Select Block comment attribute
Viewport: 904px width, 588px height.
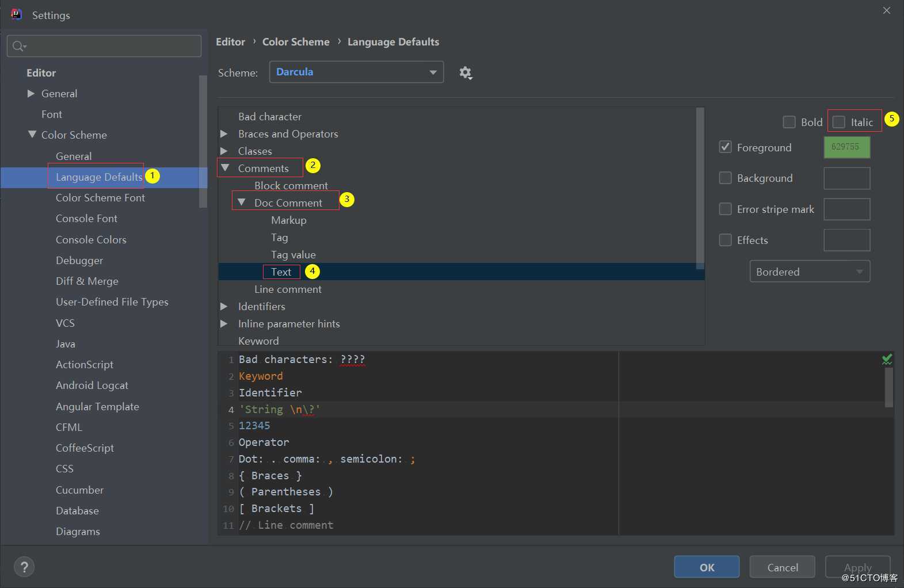point(291,185)
